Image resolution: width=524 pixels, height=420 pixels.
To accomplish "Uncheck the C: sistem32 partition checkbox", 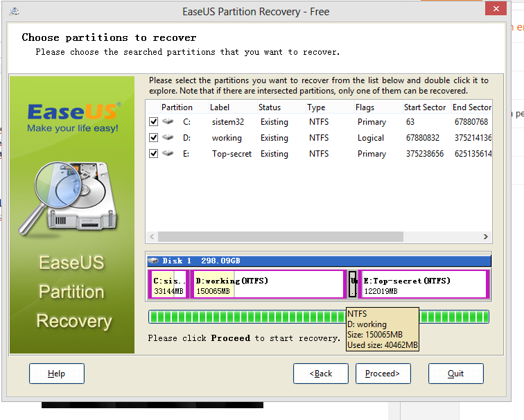I will coord(153,121).
